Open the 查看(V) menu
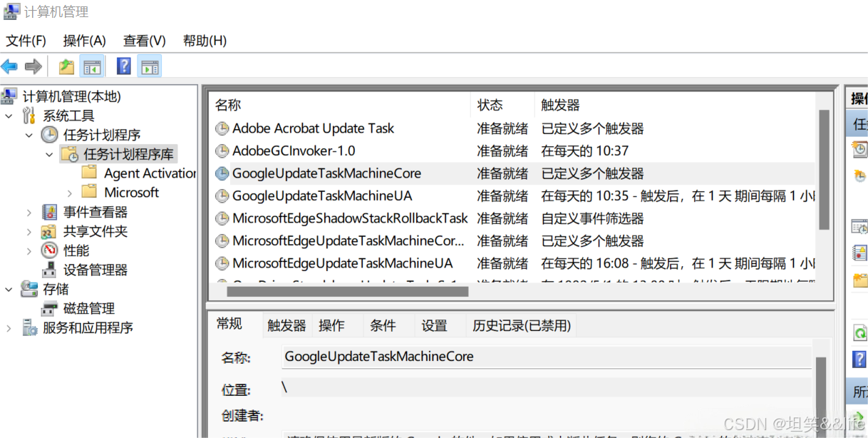Screen dimensions: 868x438 [x=145, y=41]
